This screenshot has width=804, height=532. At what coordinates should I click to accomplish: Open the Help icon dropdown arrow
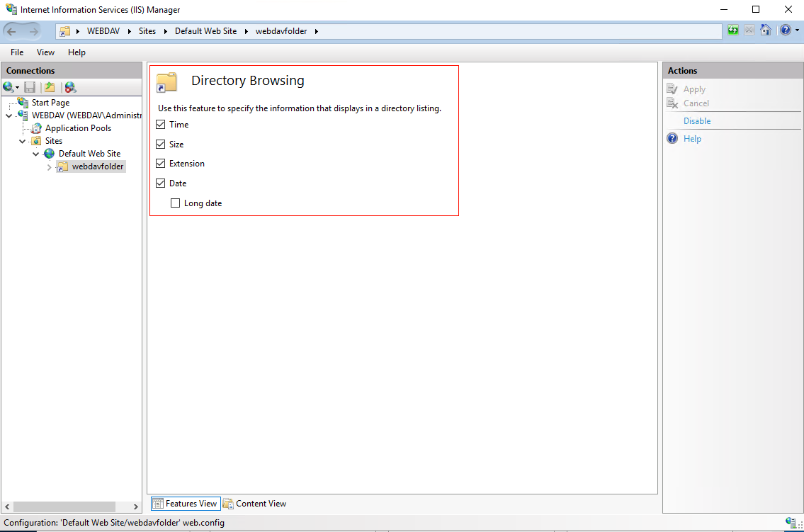pos(798,30)
